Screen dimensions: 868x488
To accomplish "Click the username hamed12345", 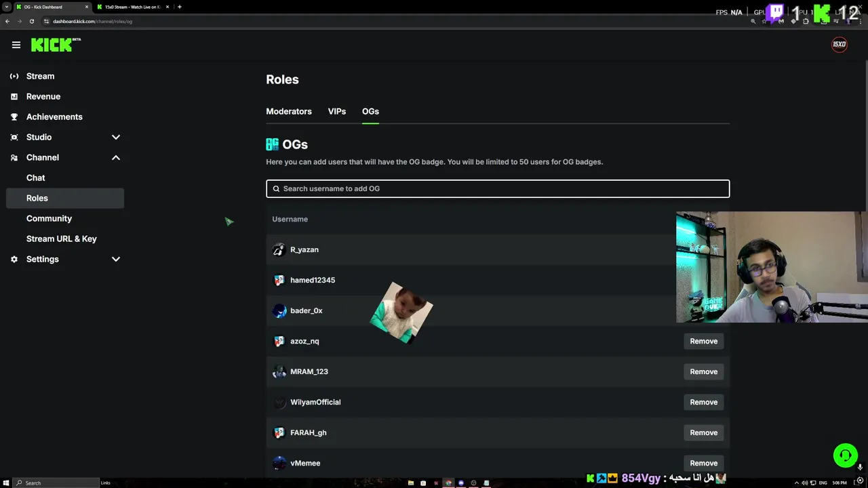I will click(313, 280).
